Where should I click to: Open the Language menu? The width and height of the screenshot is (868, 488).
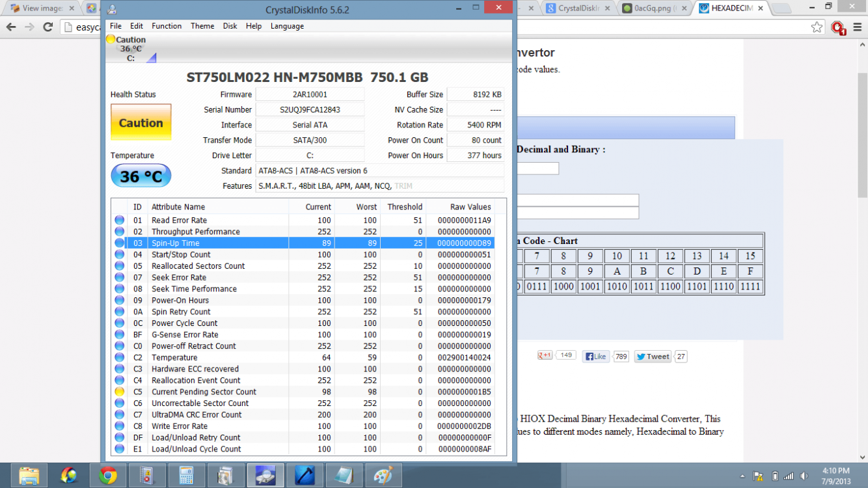click(287, 26)
